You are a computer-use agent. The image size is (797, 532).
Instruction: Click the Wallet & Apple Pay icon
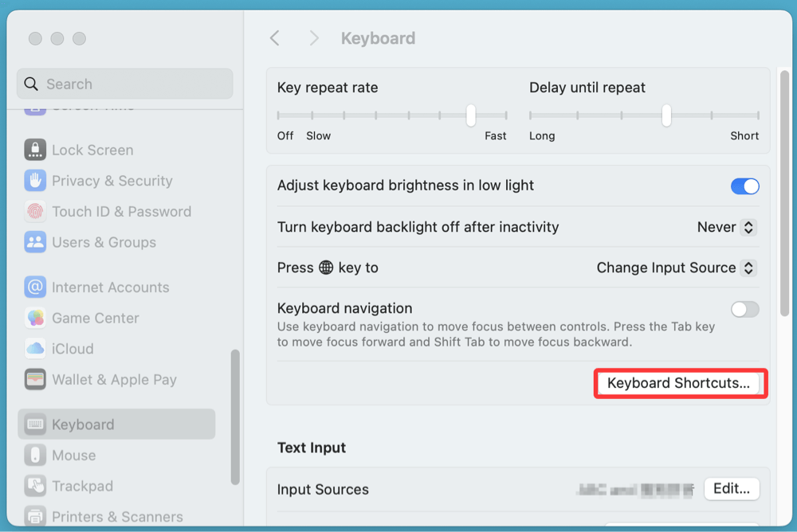[x=35, y=380]
